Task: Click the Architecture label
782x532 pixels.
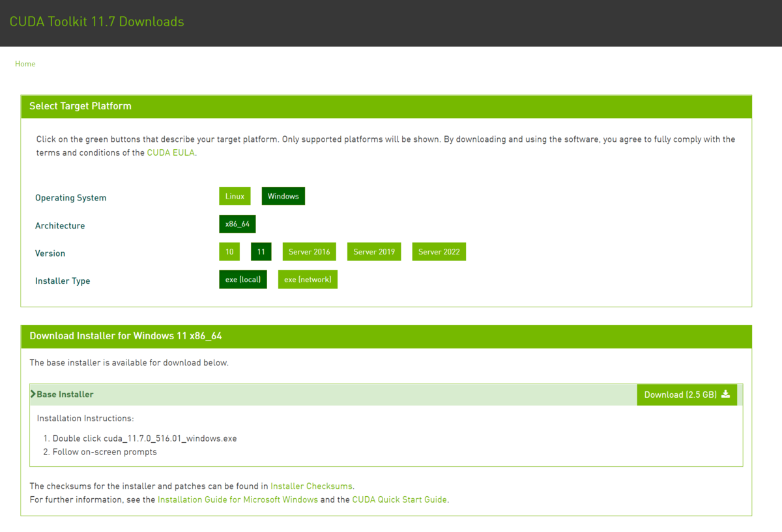Action: [60, 226]
